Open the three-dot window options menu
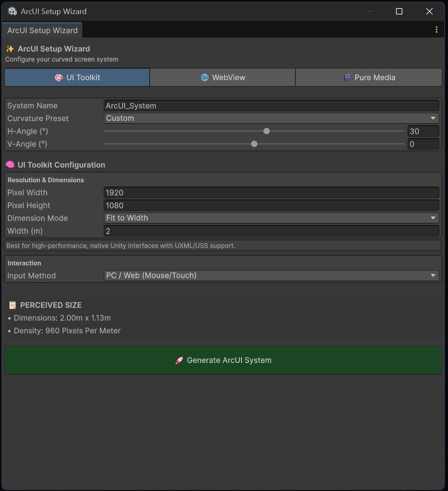The height and width of the screenshot is (491, 448). [x=436, y=30]
